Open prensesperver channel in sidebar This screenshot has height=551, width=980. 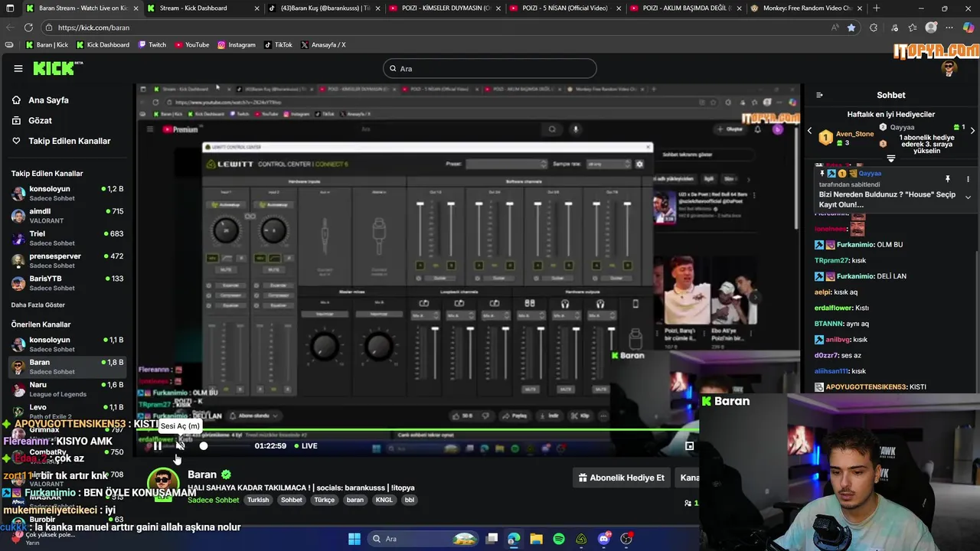[x=67, y=261]
